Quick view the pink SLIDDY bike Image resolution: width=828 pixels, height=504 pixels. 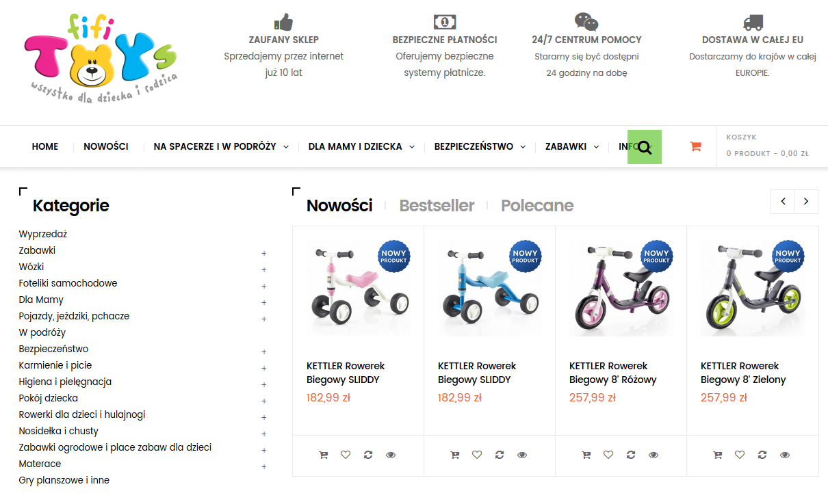(x=391, y=455)
